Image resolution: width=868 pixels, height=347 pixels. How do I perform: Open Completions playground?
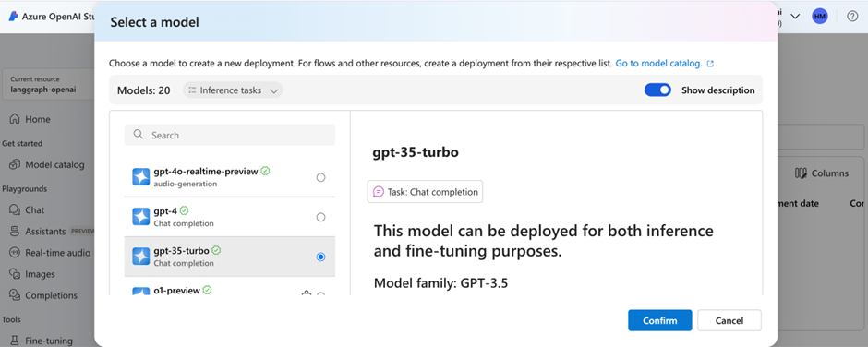(45, 295)
